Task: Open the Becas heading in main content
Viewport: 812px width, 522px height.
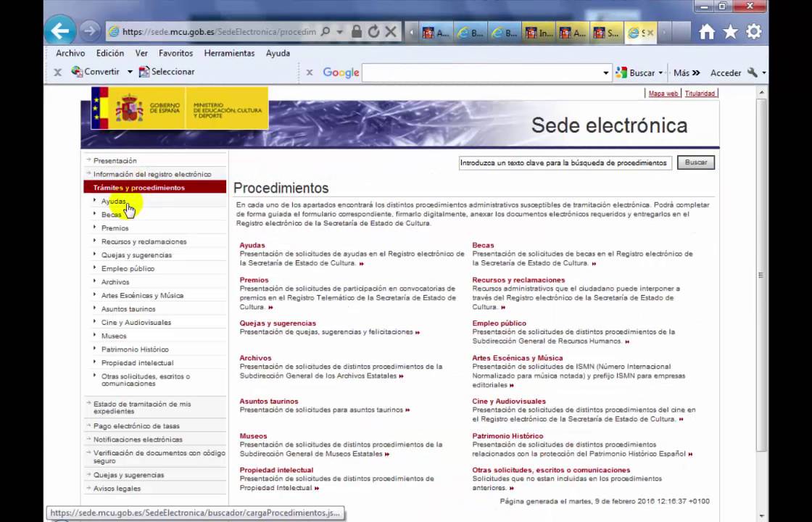Action: (x=483, y=245)
